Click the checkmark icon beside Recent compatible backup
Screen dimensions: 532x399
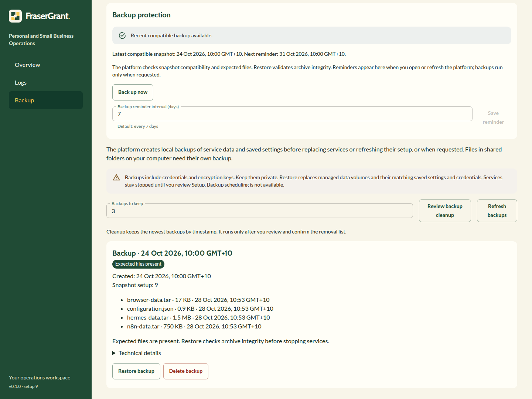pos(122,35)
